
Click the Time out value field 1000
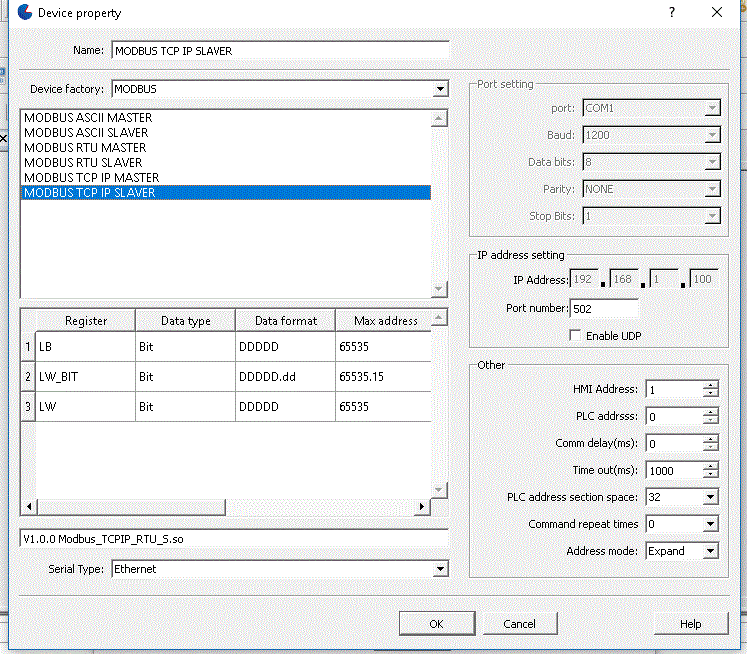675,471
